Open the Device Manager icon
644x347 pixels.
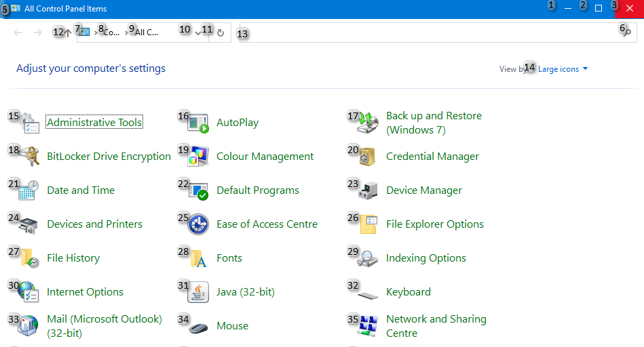click(x=368, y=190)
